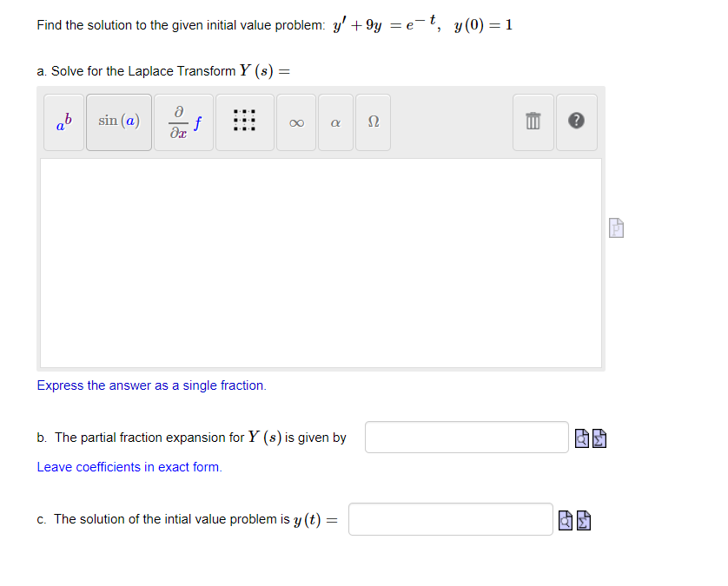Click the partial fraction expansion input box
Viewport: 728px width, 586px height.
[466, 437]
